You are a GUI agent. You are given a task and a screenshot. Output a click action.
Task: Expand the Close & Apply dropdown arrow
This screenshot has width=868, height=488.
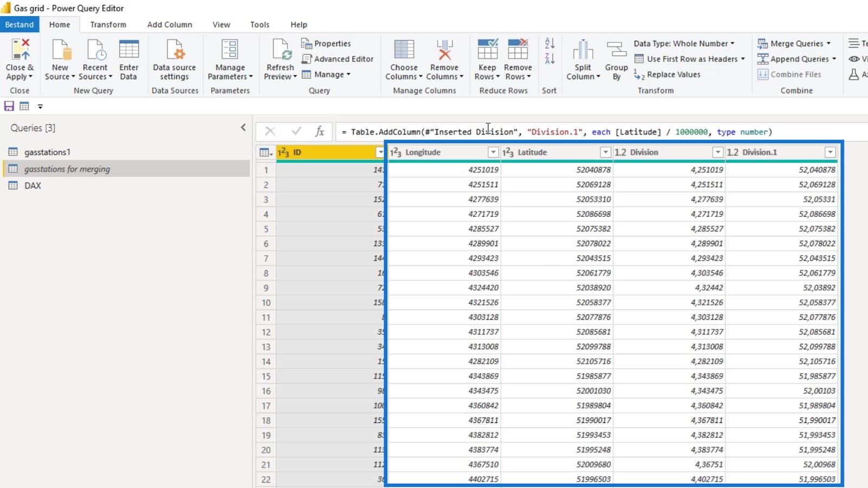pyautogui.click(x=30, y=77)
